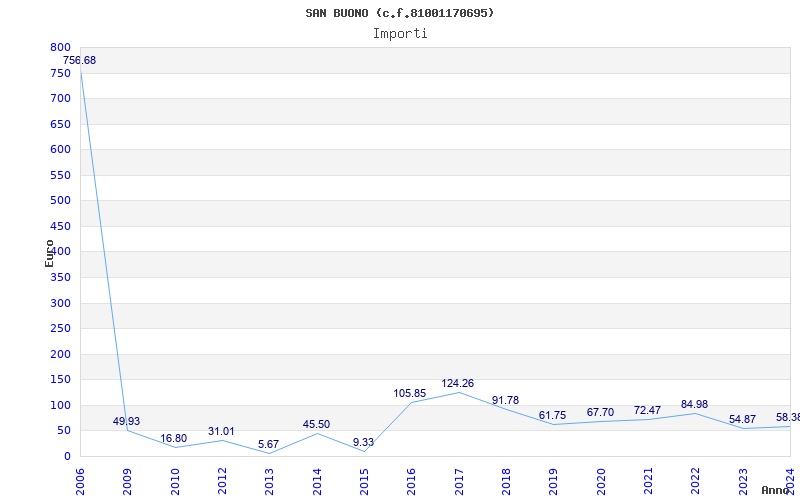
Task: Click the 2006 x-axis label
Action: pos(80,482)
